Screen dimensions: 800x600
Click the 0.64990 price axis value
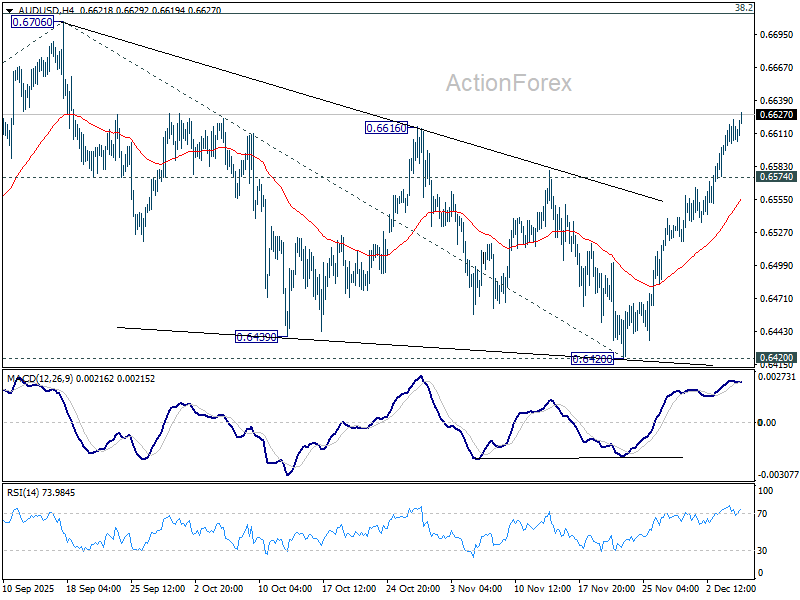point(777,266)
